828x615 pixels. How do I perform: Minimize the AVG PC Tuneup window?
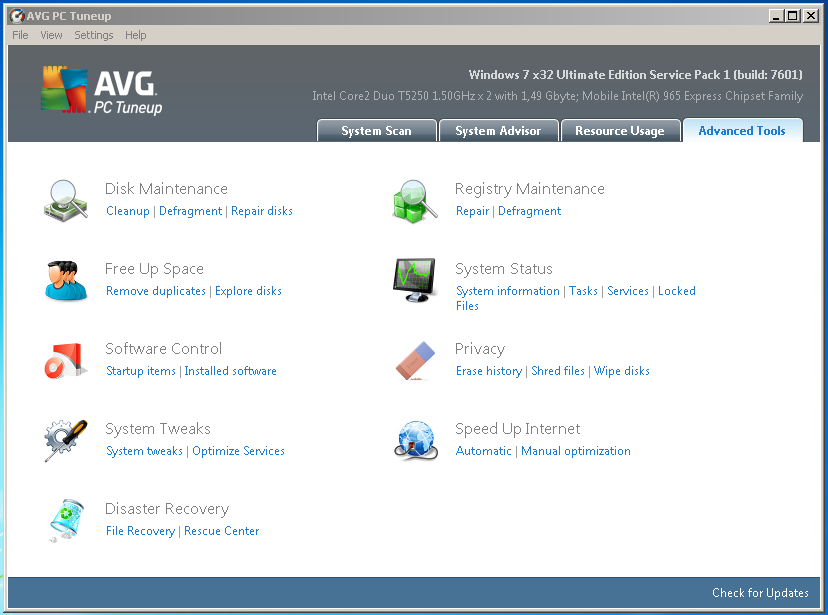coord(776,16)
